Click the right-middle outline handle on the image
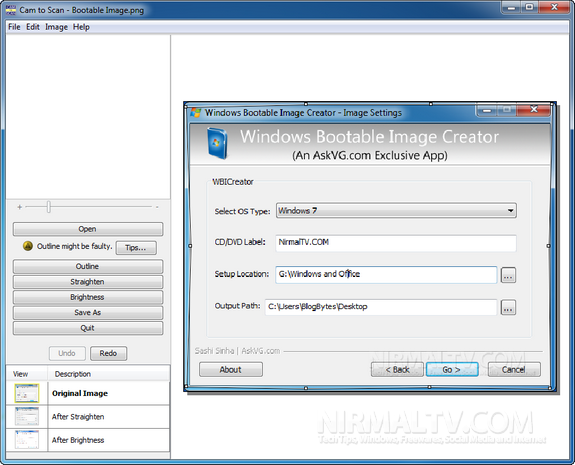Image resolution: width=575 pixels, height=465 pixels. (549, 246)
